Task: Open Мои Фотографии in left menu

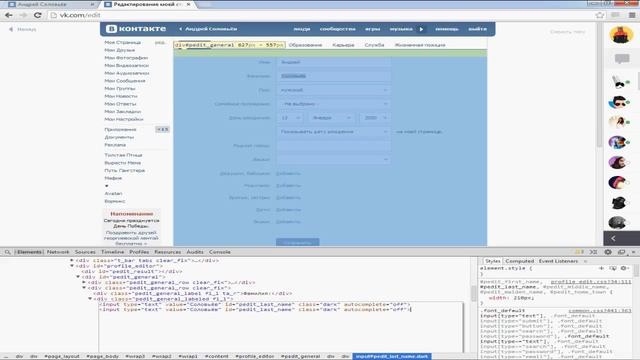Action: click(126, 58)
